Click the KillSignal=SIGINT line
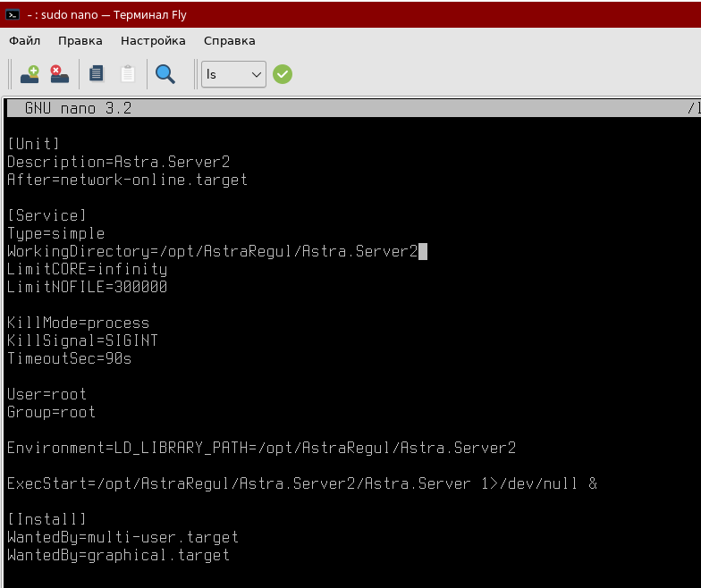701x588 pixels. coord(82,340)
